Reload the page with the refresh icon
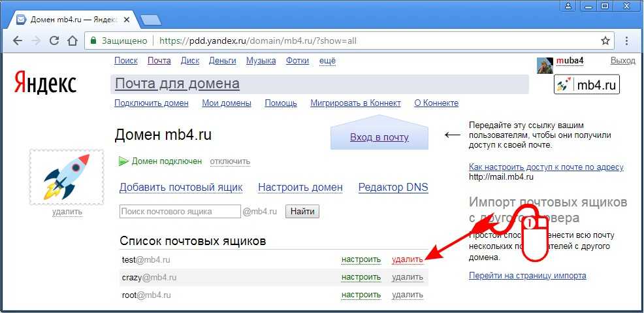Screen dimensions: 644x313 pyautogui.click(x=54, y=41)
